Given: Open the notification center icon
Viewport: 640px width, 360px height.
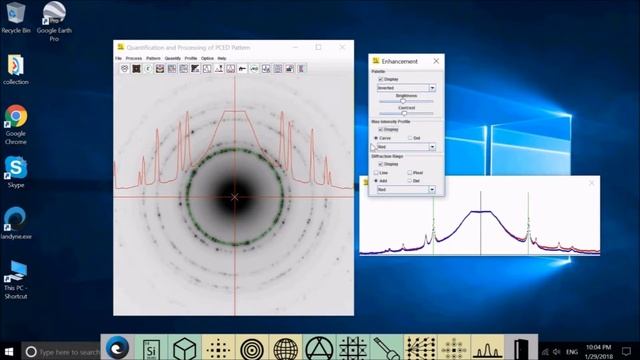Looking at the screenshot, I should point(626,351).
